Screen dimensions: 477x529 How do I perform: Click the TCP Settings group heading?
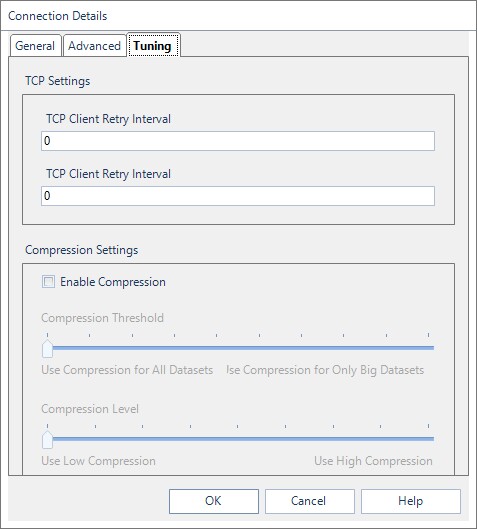pos(58,81)
